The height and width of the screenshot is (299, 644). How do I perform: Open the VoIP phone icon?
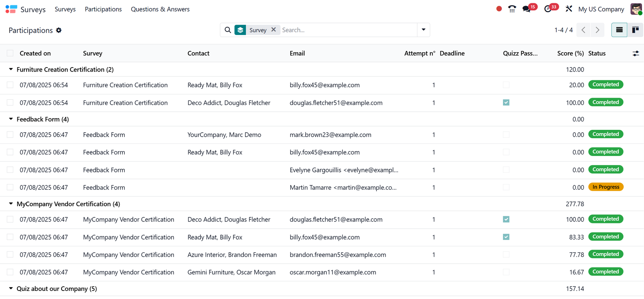pyautogui.click(x=512, y=9)
